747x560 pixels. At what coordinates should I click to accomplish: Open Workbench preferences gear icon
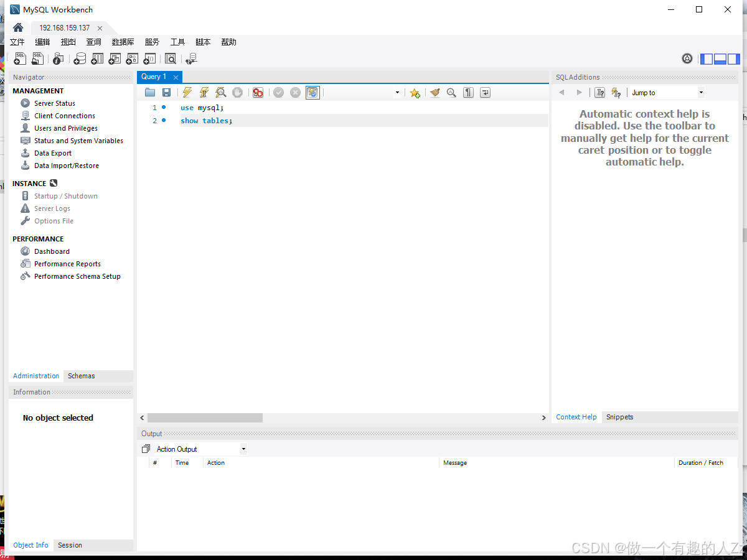(687, 58)
